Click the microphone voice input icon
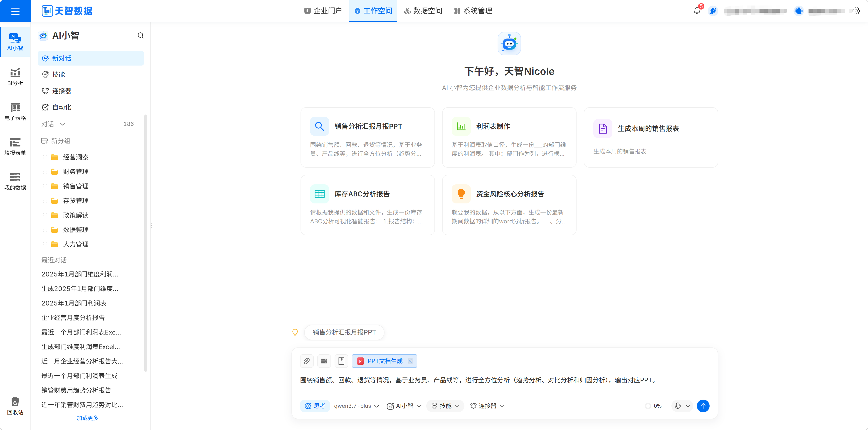This screenshot has width=868, height=430. (x=678, y=406)
